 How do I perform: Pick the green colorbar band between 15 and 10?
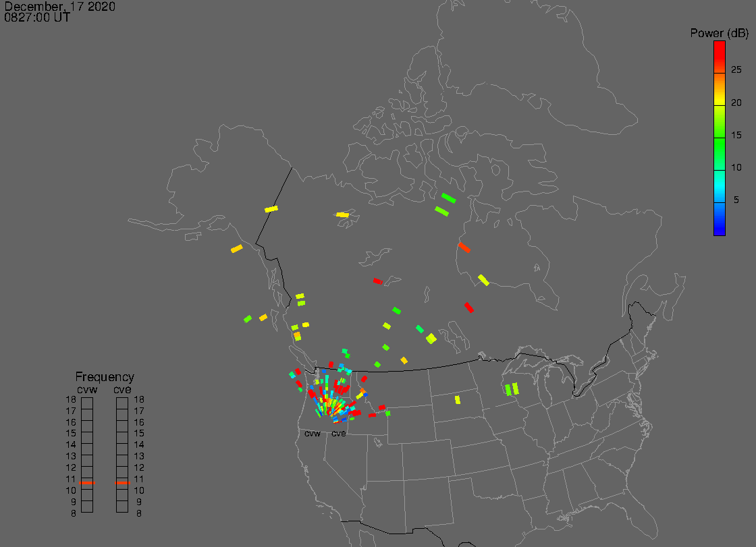[720, 154]
